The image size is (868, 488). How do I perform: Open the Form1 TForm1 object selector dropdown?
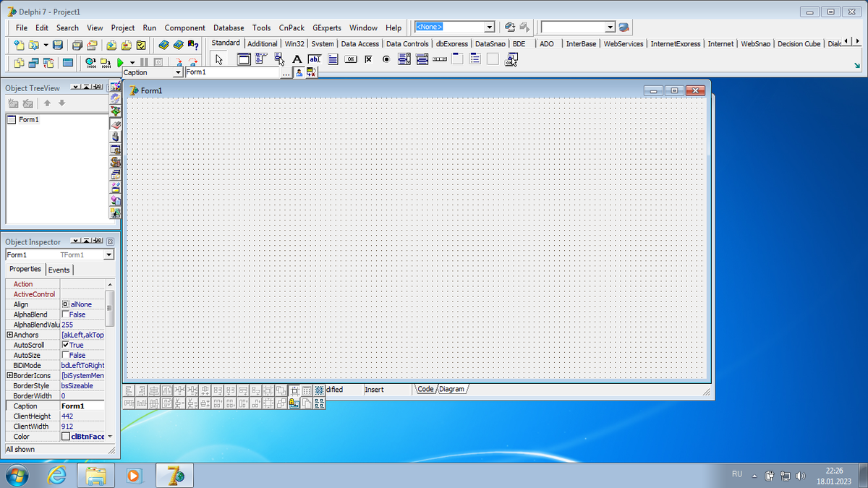(109, 255)
